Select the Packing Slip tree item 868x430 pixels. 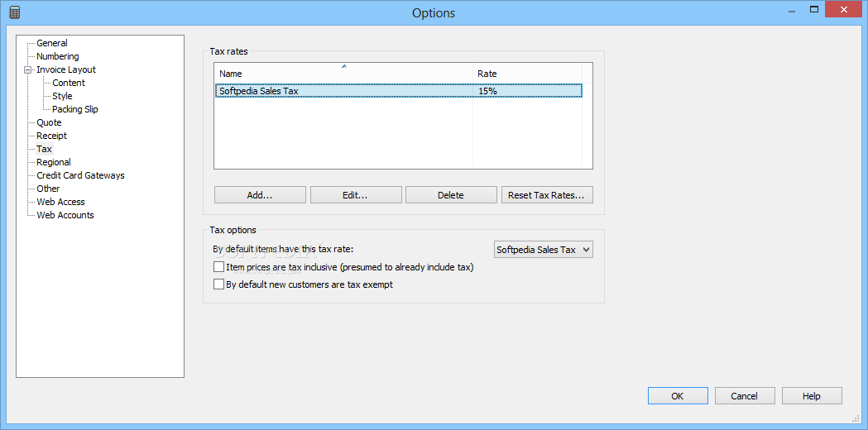[x=75, y=110]
